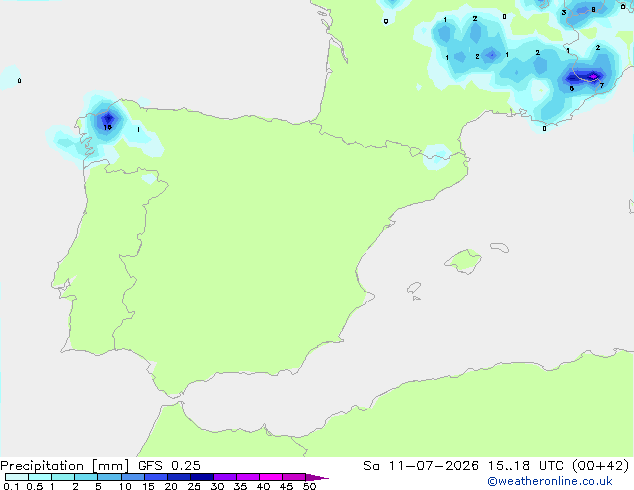The image size is (634, 490).
Task: Click the 25–30 mm navy legend swatch
Action: 201,477
